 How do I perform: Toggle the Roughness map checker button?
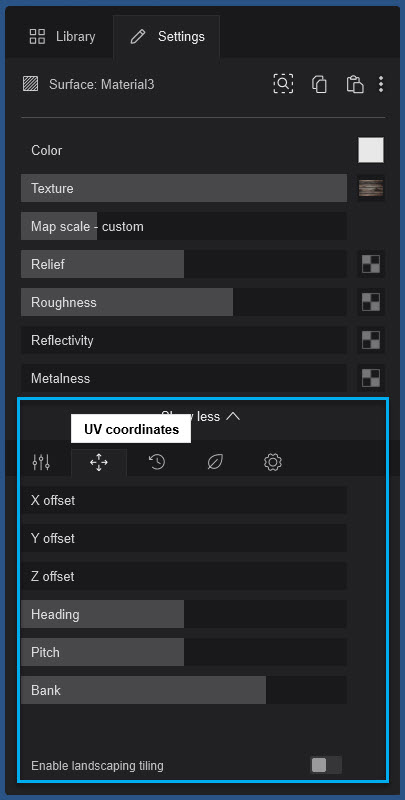coord(371,302)
